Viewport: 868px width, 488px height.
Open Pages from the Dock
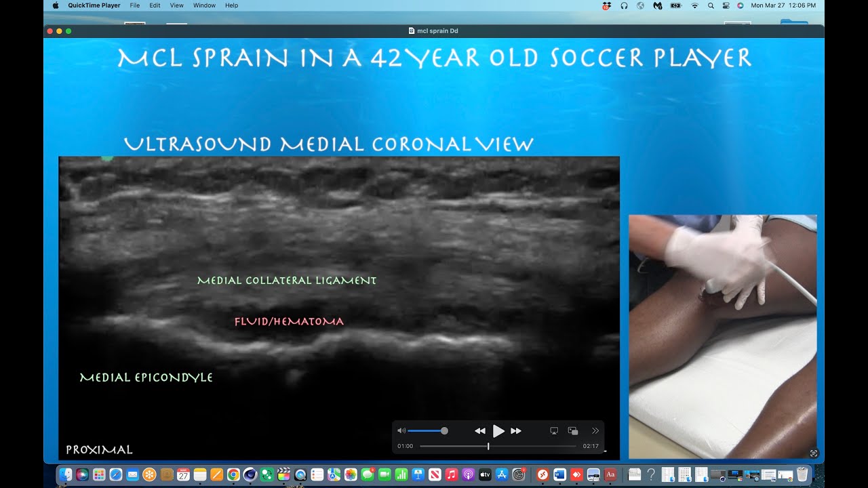[217, 474]
